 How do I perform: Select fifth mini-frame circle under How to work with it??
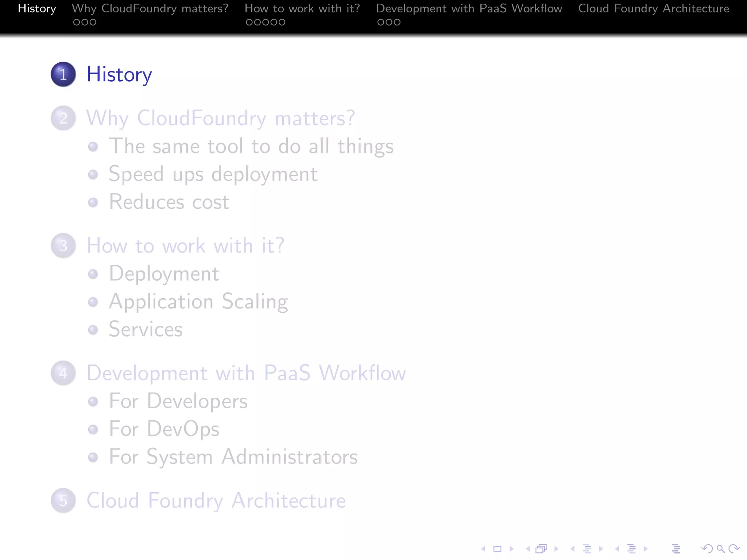point(282,22)
